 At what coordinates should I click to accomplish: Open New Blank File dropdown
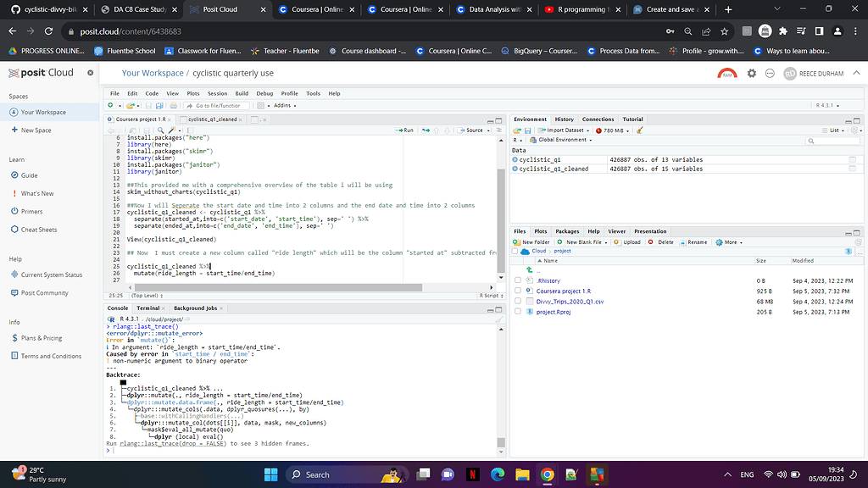click(x=582, y=242)
